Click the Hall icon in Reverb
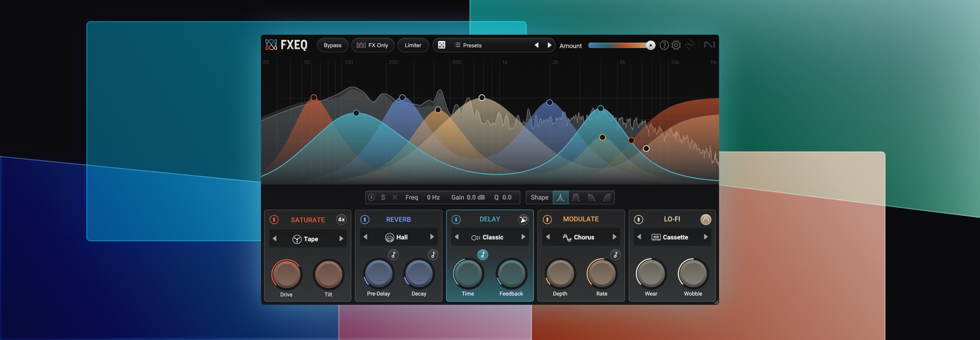The width and height of the screenshot is (980, 340). tap(390, 237)
